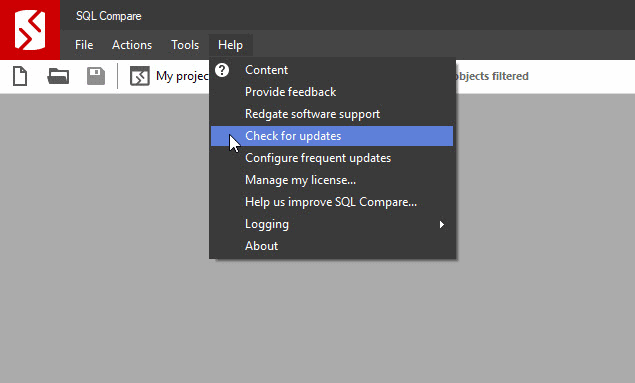Open the Actions menu
This screenshot has width=635, height=383.
pos(132,45)
